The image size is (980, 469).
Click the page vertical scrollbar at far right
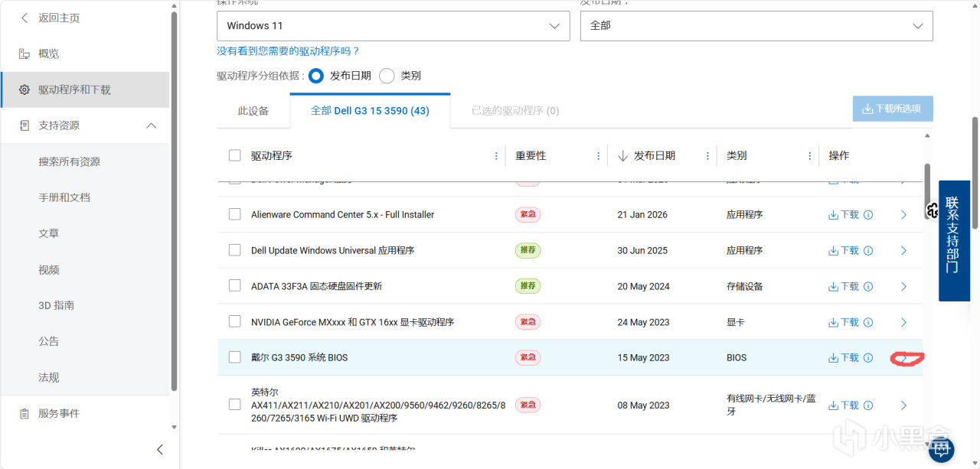coord(975,172)
